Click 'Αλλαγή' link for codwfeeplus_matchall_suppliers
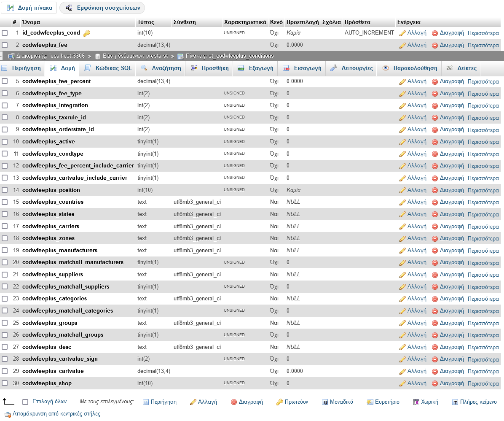This screenshot has height=421, width=504. point(417,286)
